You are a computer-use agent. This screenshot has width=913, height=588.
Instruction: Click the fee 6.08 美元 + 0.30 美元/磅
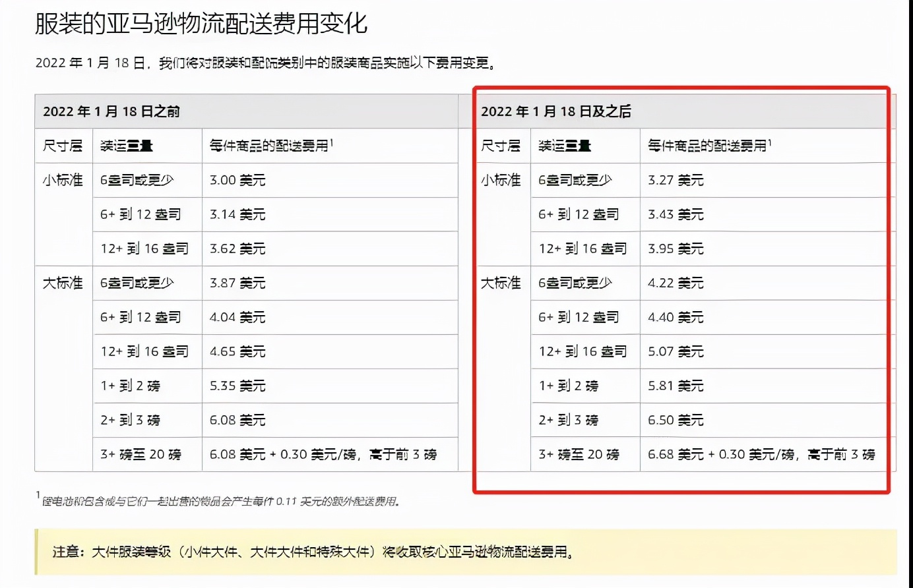click(x=323, y=454)
